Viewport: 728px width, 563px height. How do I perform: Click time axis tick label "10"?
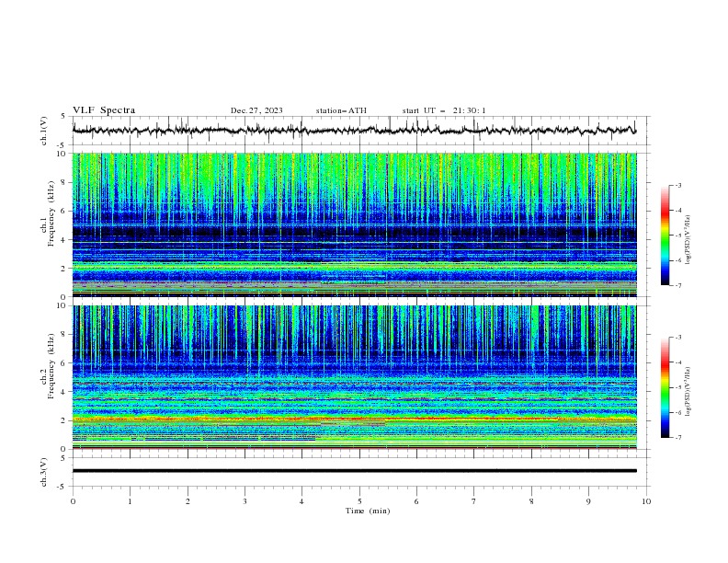coord(646,501)
